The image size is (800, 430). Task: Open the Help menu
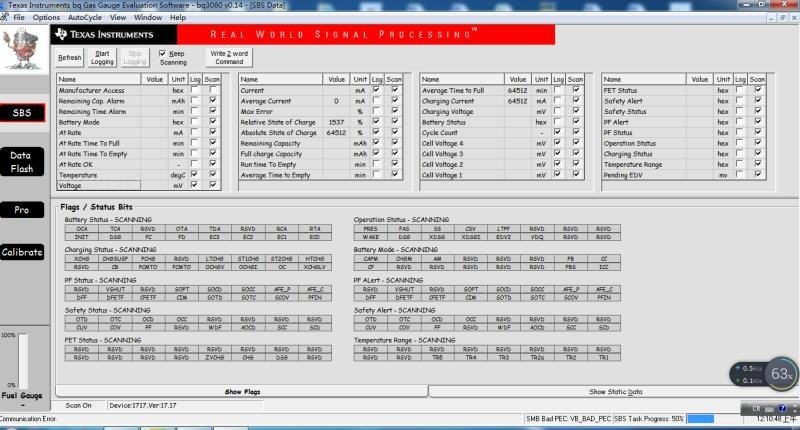178,17
